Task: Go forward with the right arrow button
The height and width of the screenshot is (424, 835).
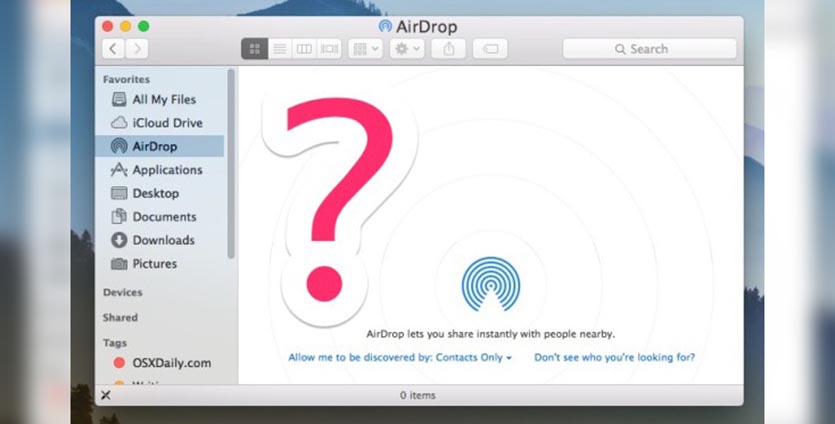Action: click(137, 49)
